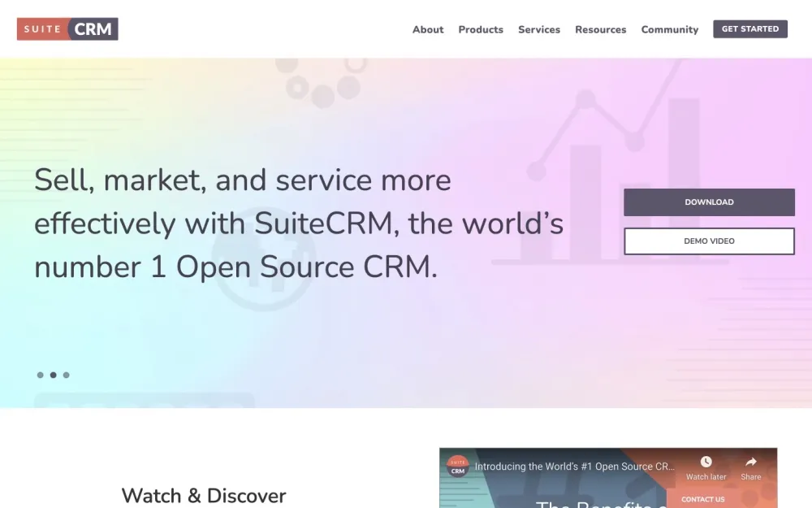Select the second carousel indicator dot

coord(53,375)
